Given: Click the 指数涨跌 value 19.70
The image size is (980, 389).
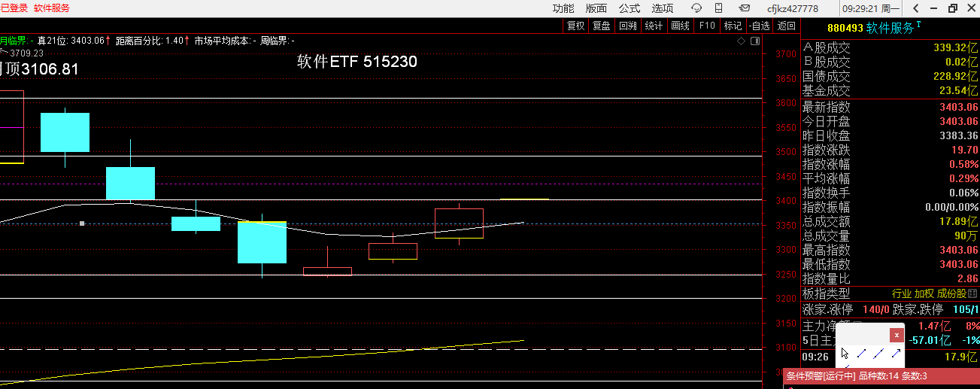Looking at the screenshot, I should [963, 150].
